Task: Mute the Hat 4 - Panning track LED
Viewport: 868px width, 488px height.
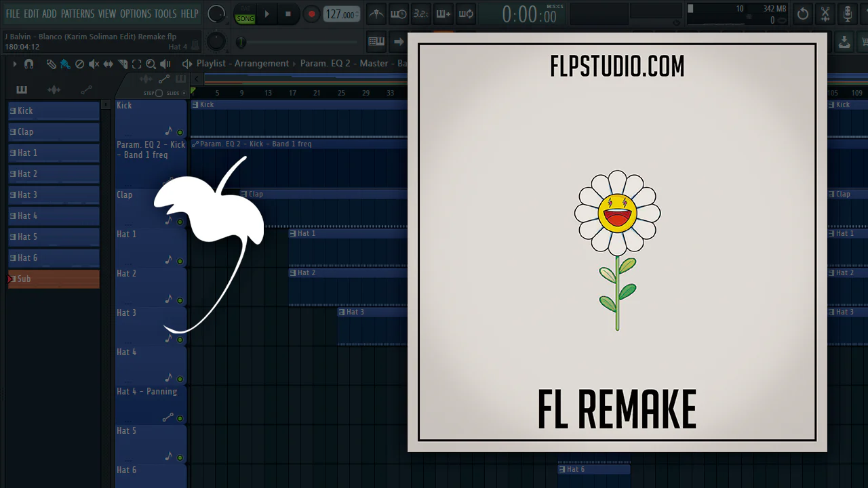Action: coord(180,418)
